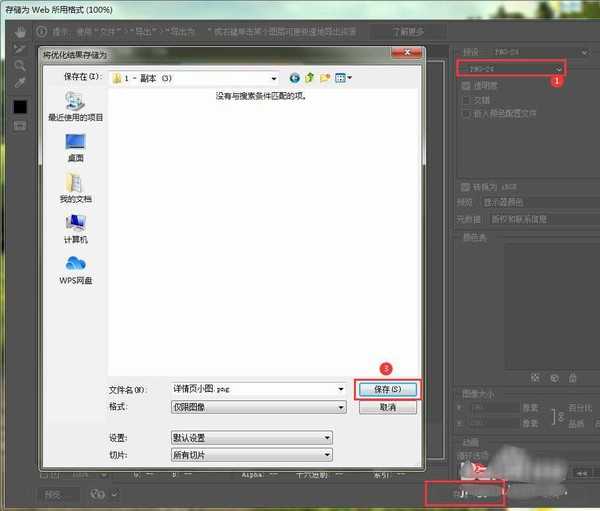
Task: Select the Slice Select tool
Action: pyautogui.click(x=19, y=49)
